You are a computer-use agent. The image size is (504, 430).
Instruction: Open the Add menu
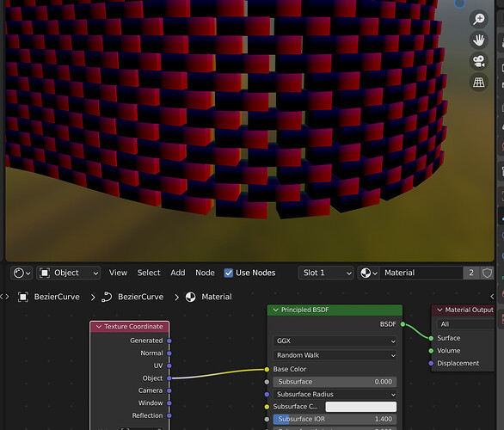[178, 273]
